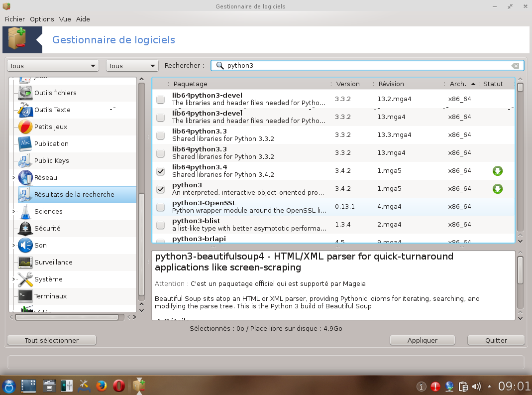Viewport: 532px width, 395px height.
Task: Check the lib64python3.3 13.3.mga4 checkbox
Action: click(x=160, y=135)
